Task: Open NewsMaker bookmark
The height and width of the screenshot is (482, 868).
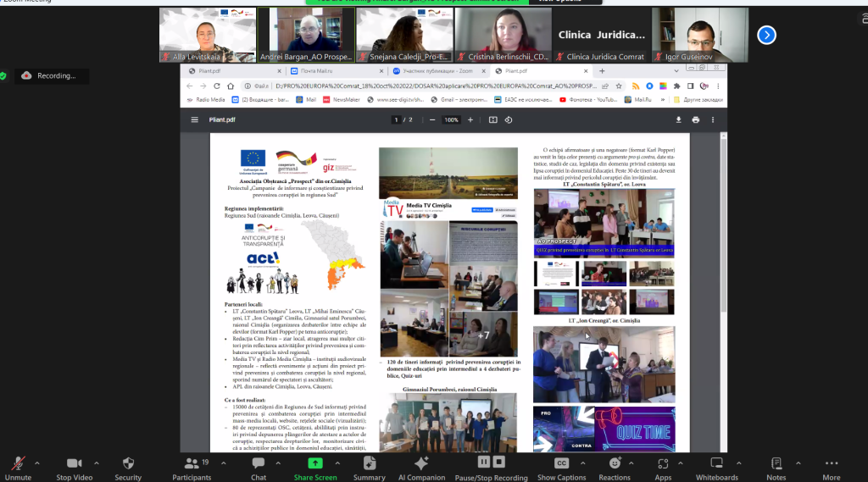Action: (x=341, y=100)
